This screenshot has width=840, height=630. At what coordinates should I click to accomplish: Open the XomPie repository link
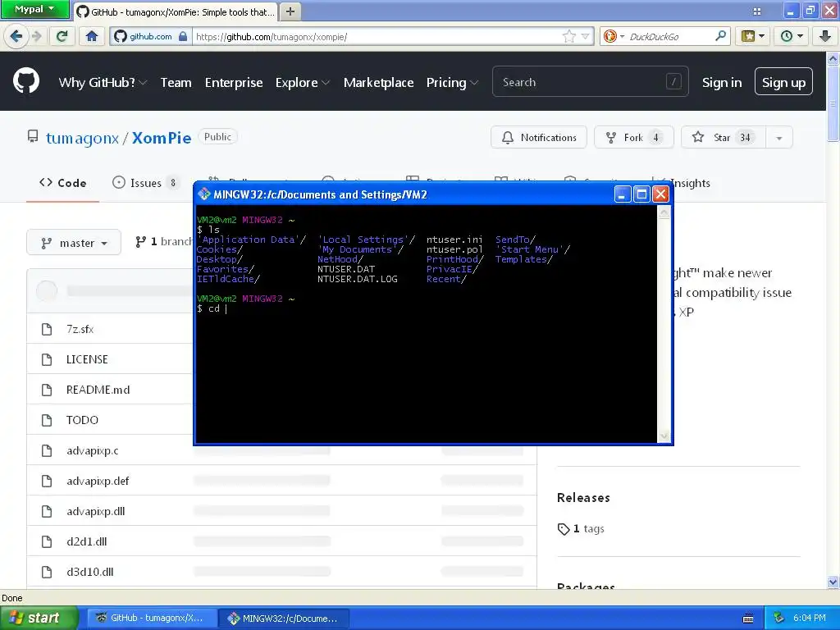pos(162,138)
